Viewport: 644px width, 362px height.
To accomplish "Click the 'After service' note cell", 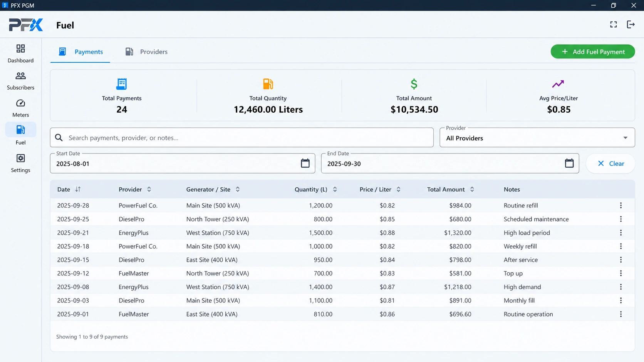I will (521, 260).
